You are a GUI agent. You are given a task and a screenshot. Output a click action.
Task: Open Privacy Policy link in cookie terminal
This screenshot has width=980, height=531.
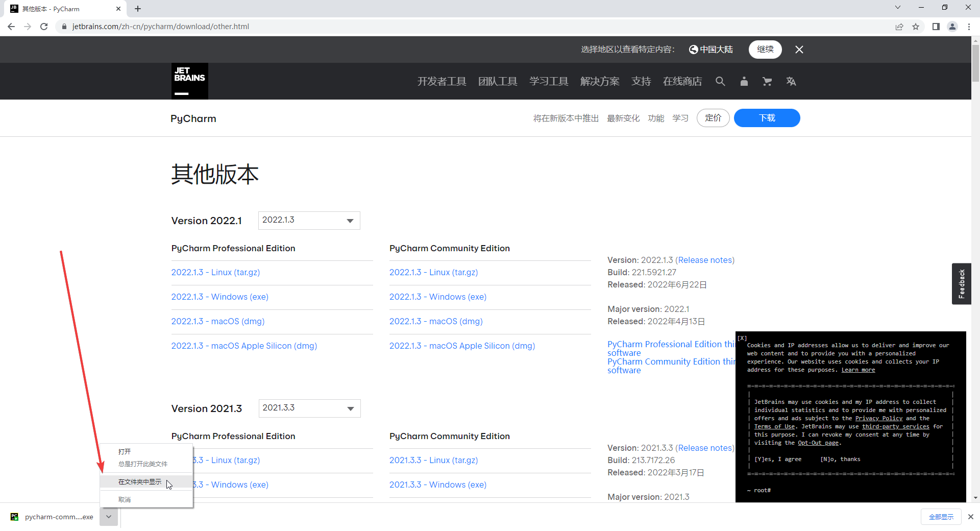(x=879, y=418)
